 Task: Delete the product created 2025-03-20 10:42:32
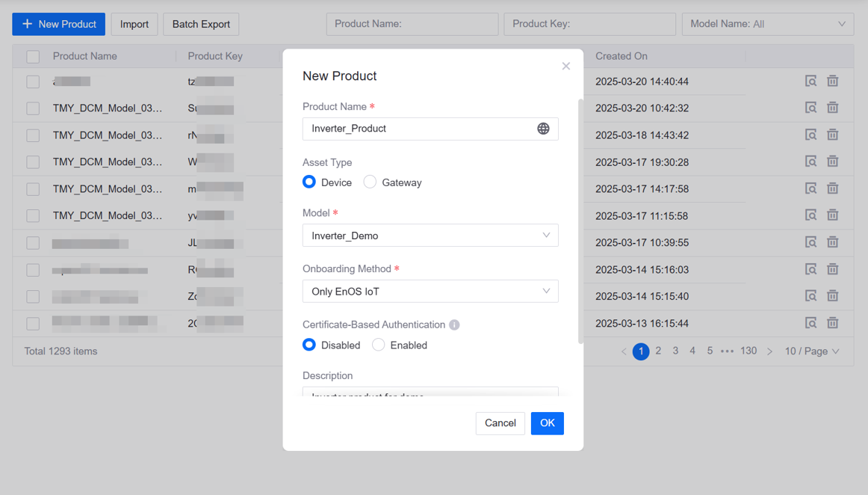coord(832,108)
